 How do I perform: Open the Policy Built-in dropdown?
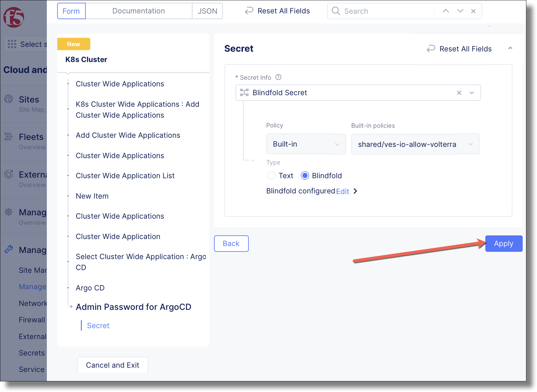pyautogui.click(x=306, y=144)
